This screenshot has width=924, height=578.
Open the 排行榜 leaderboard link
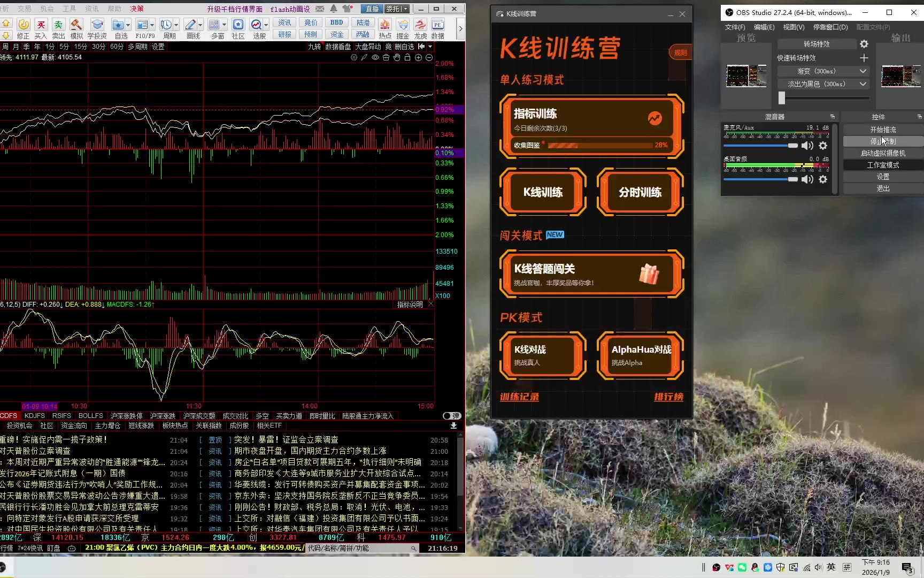click(x=668, y=397)
